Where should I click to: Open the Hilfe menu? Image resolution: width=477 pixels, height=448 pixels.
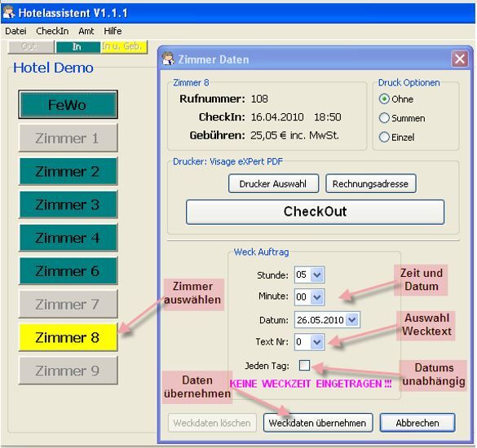[x=113, y=31]
